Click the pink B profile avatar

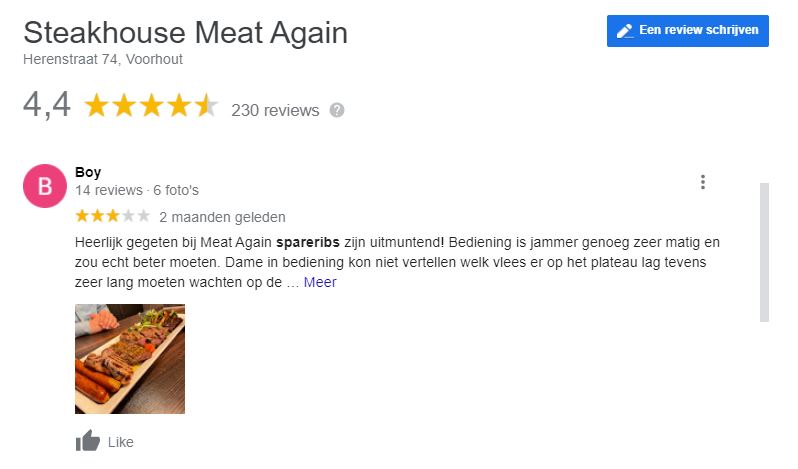(x=44, y=186)
